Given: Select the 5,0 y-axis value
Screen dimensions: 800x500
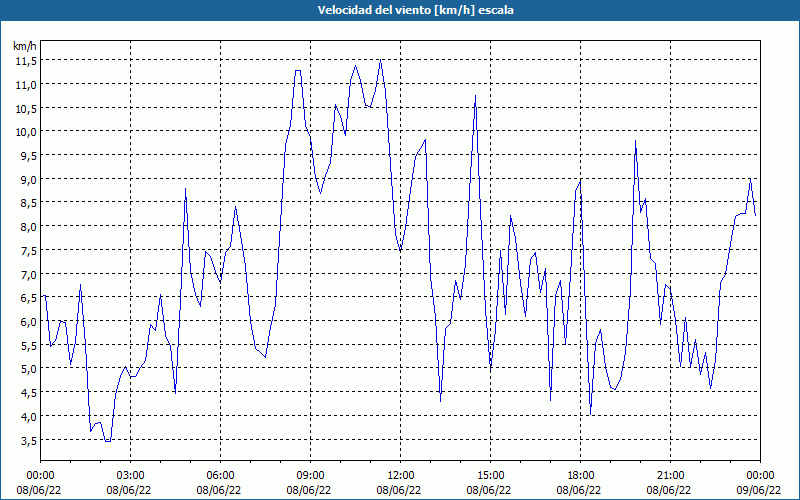Looking at the screenshot, I should click(x=28, y=369).
